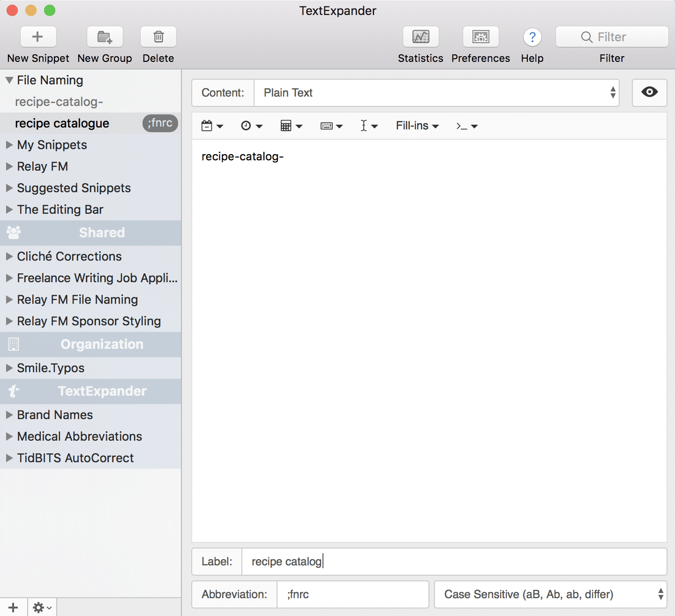Select the recipe-catalog- snippet
Viewport: 675px width, 616px height.
90,102
